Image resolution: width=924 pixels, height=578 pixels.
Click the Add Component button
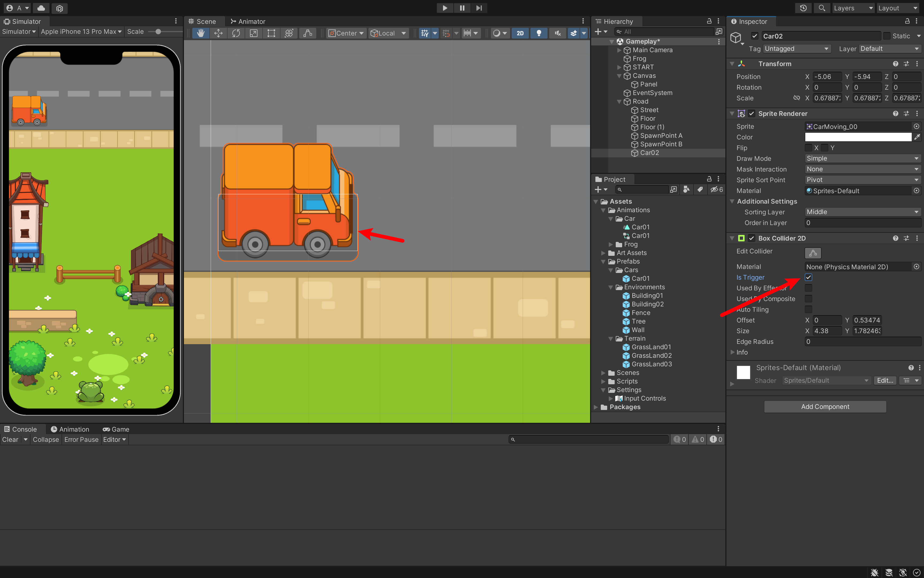click(825, 407)
